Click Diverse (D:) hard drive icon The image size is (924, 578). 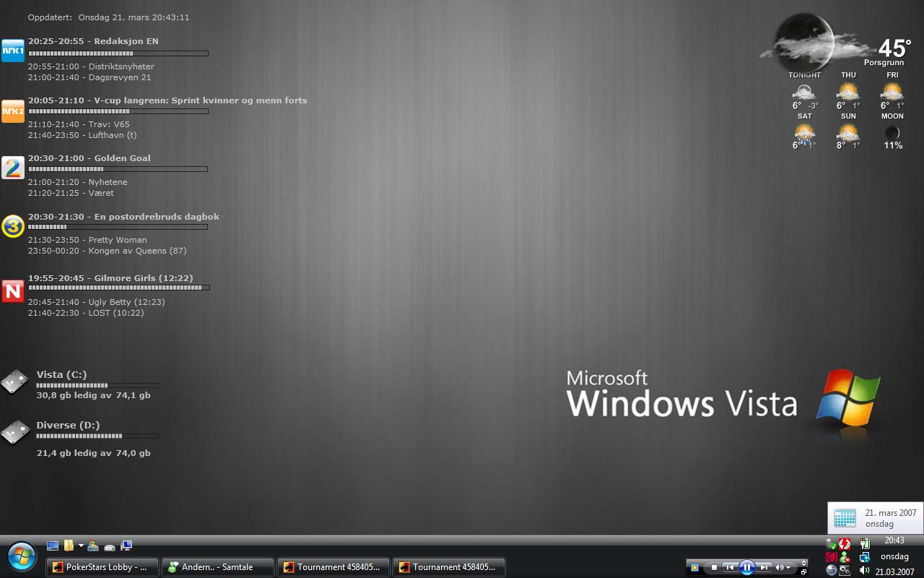14,432
